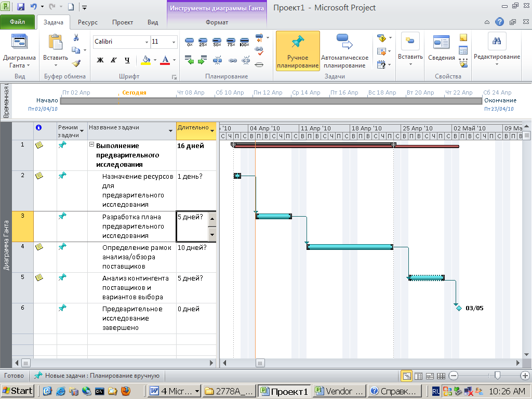The width and height of the screenshot is (532, 399).
Task: Activate the format painter brush icon
Action: click(76, 63)
